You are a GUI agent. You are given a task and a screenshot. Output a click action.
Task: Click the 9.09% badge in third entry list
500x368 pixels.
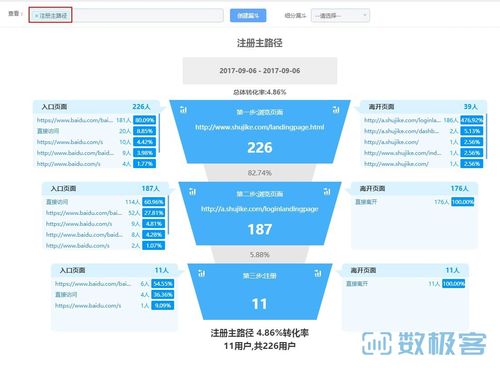click(162, 306)
